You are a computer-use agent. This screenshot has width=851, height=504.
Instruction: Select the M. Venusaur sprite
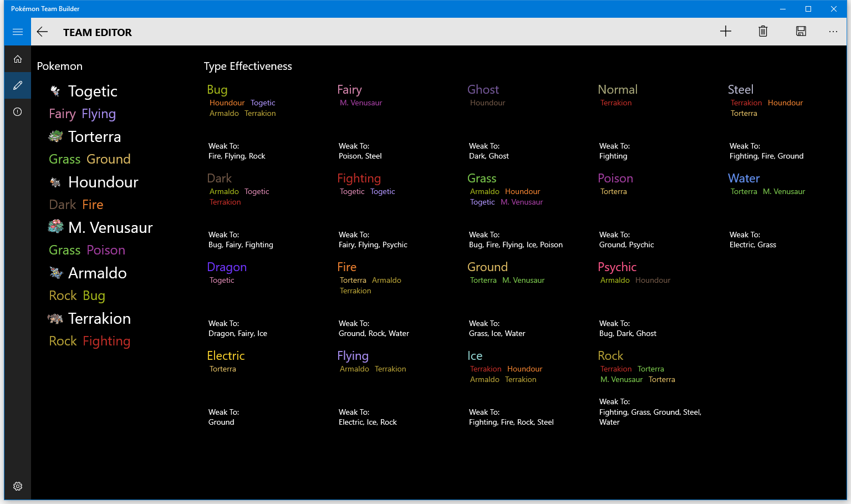coord(55,226)
